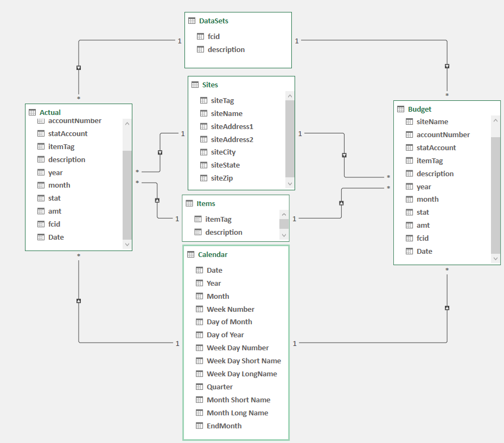Screen dimensions: 504x443
Task: Select siteState field in Sites
Action: 225,165
